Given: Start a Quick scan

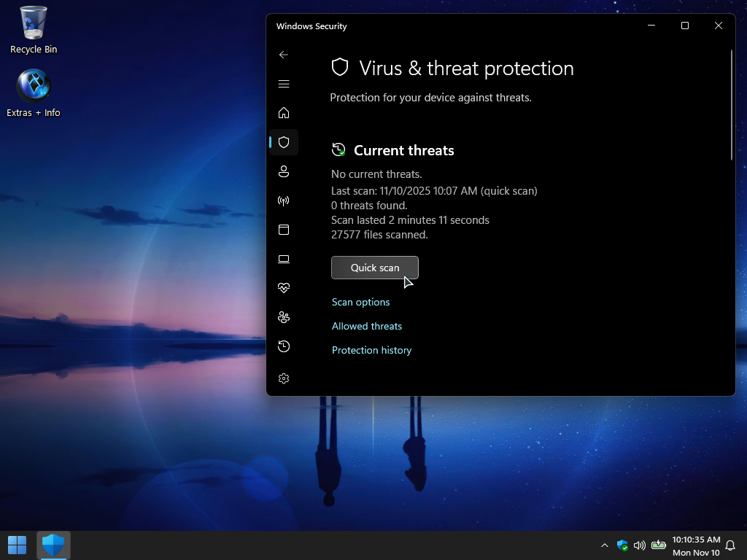Looking at the screenshot, I should pyautogui.click(x=374, y=268).
